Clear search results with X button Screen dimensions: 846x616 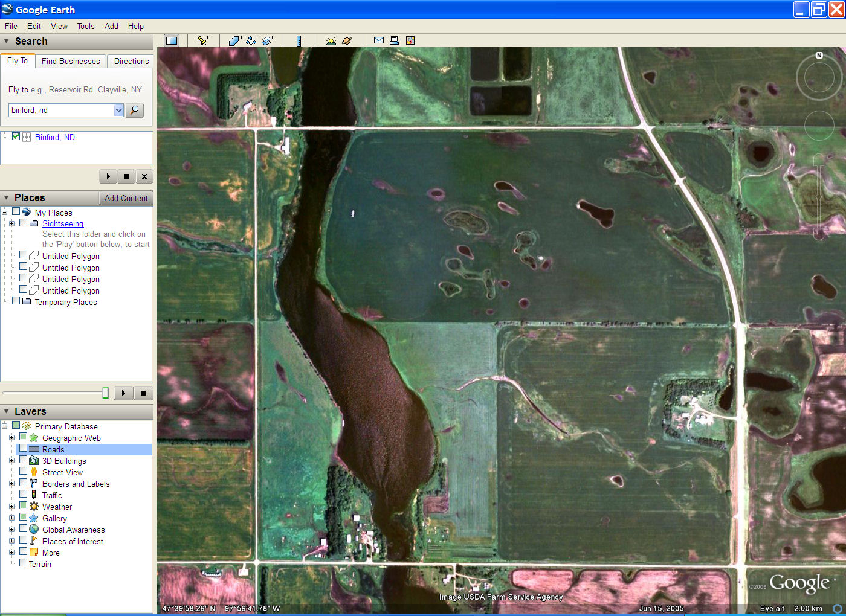click(x=144, y=176)
